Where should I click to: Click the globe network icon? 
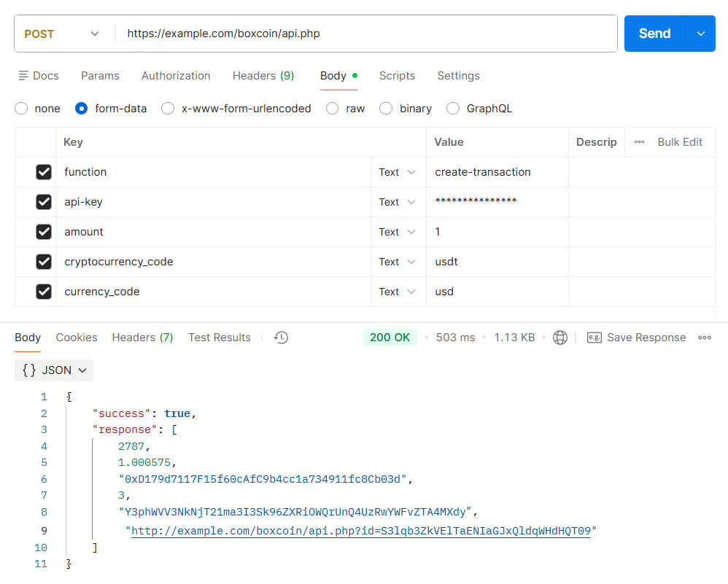pyautogui.click(x=560, y=338)
